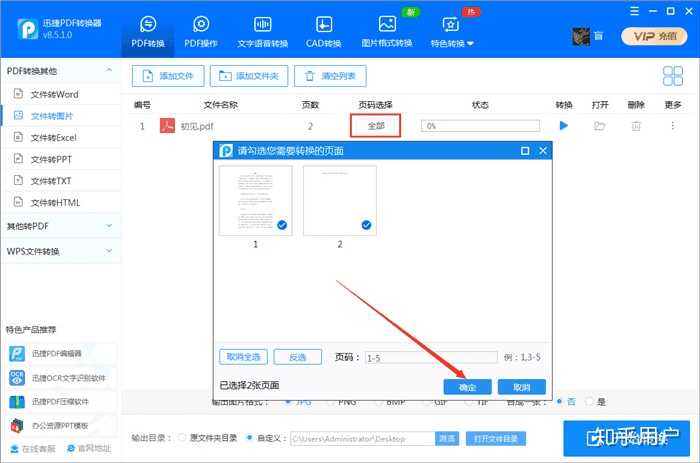Switch to the CAD转换 tab
The height and width of the screenshot is (463, 700).
pyautogui.click(x=324, y=32)
